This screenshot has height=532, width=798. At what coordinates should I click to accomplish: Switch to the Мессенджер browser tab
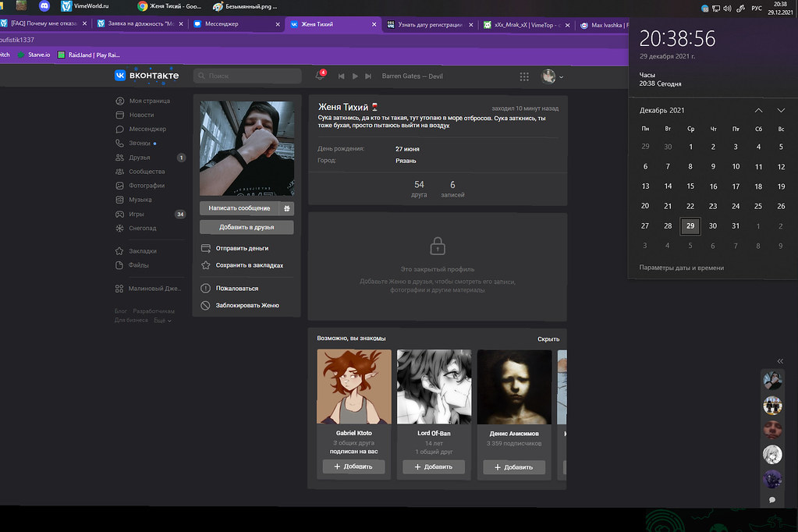click(232, 24)
